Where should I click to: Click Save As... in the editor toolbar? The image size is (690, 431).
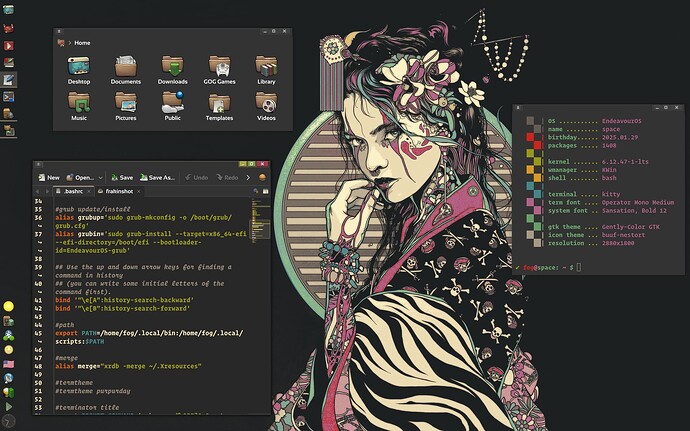(157, 177)
